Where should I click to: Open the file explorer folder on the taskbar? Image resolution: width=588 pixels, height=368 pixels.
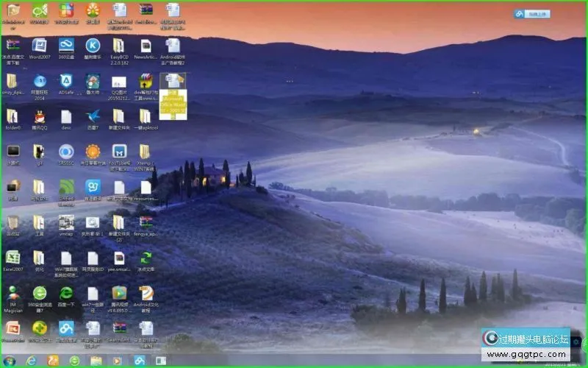(96, 361)
